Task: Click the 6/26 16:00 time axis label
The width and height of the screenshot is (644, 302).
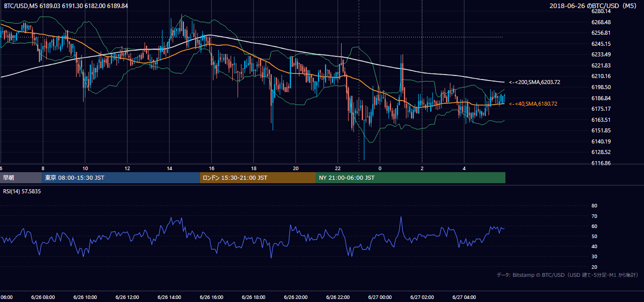Action: click(212, 297)
